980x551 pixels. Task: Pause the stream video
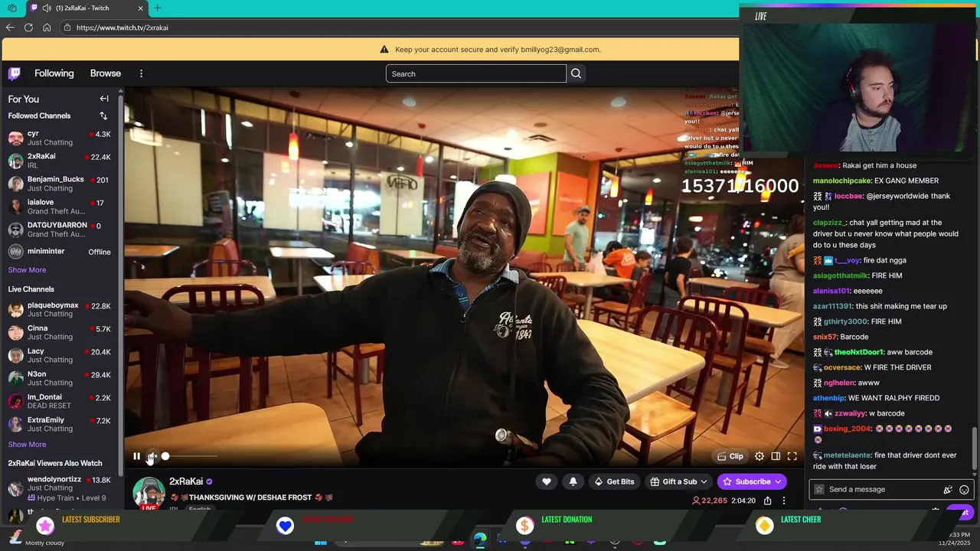pyautogui.click(x=136, y=456)
